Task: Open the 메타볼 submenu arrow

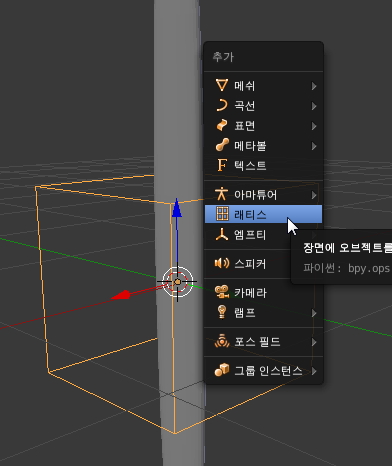Action: pyautogui.click(x=314, y=146)
